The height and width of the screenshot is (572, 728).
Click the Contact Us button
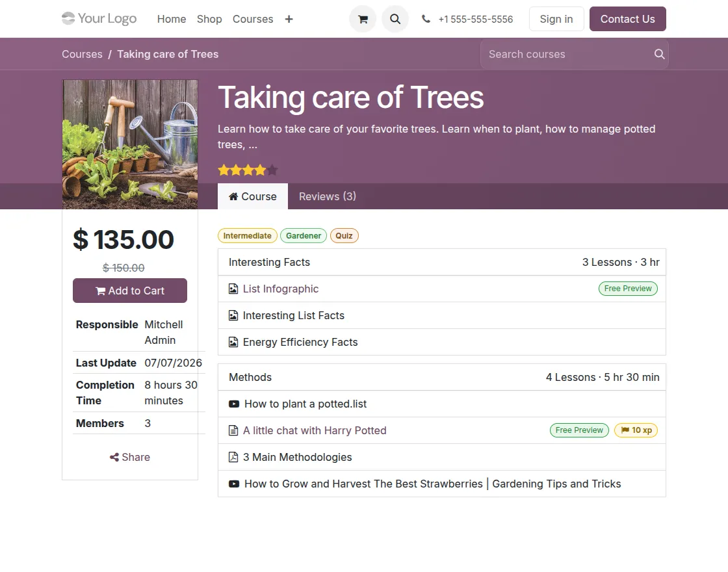pyautogui.click(x=628, y=19)
